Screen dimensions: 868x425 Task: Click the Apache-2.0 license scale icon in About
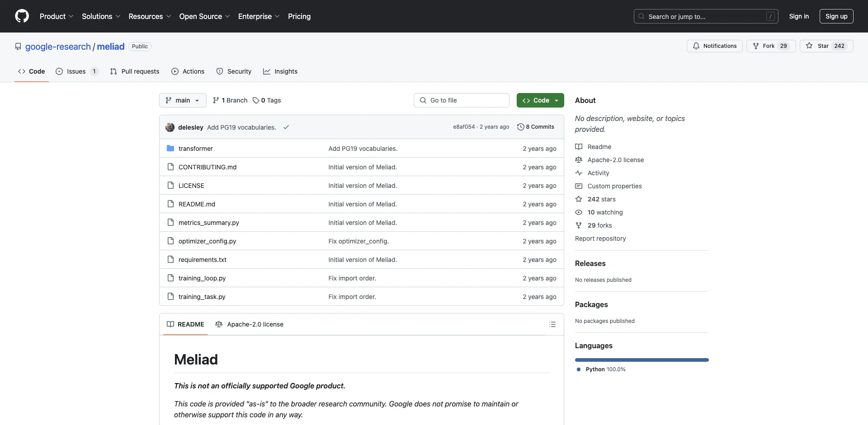[x=579, y=160]
